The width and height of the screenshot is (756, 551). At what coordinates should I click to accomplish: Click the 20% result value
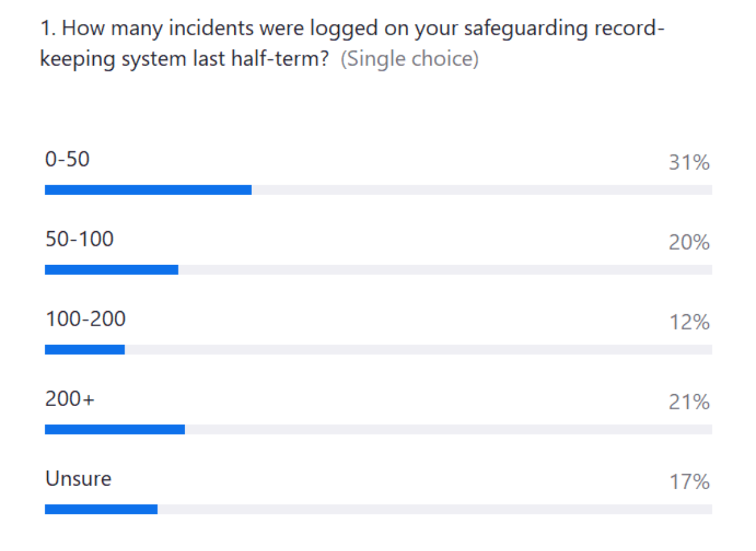[689, 242]
